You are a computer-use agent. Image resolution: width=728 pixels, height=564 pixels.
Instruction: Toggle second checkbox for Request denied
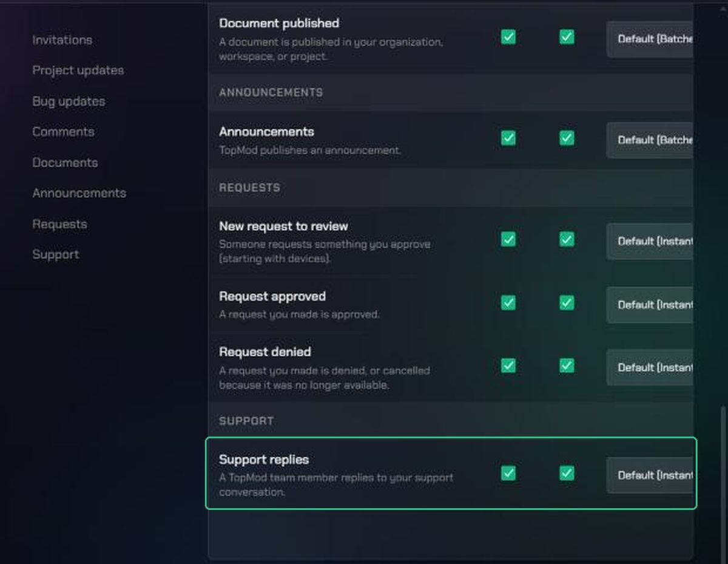pyautogui.click(x=567, y=365)
